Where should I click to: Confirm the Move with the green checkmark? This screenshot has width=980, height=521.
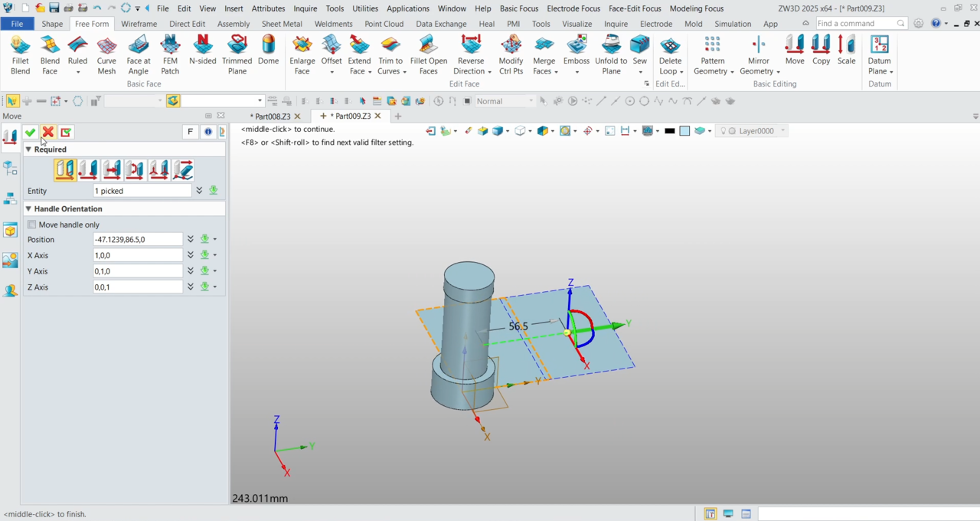point(30,133)
